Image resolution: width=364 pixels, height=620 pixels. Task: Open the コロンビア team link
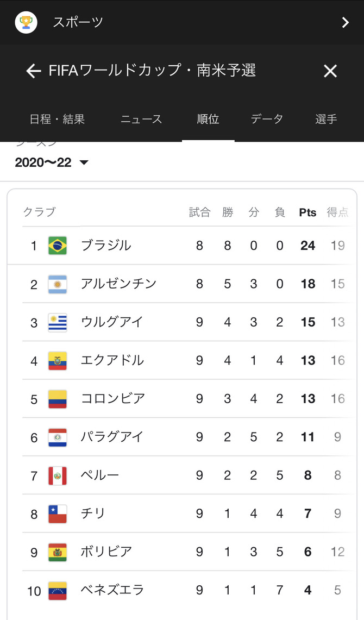[x=113, y=399]
